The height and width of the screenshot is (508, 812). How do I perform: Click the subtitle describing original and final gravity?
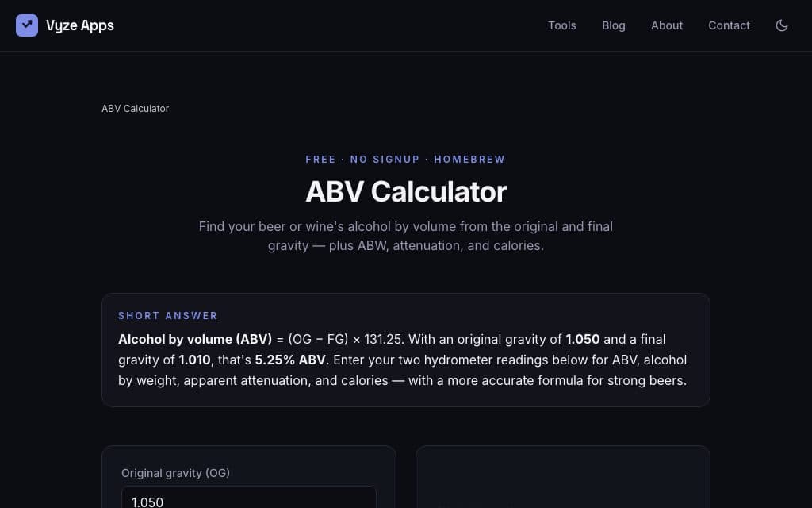[406, 236]
